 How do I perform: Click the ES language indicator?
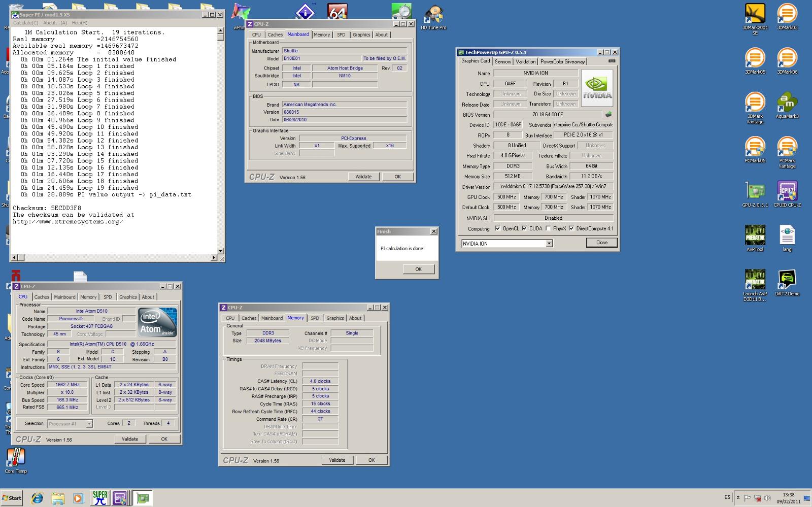click(x=727, y=497)
